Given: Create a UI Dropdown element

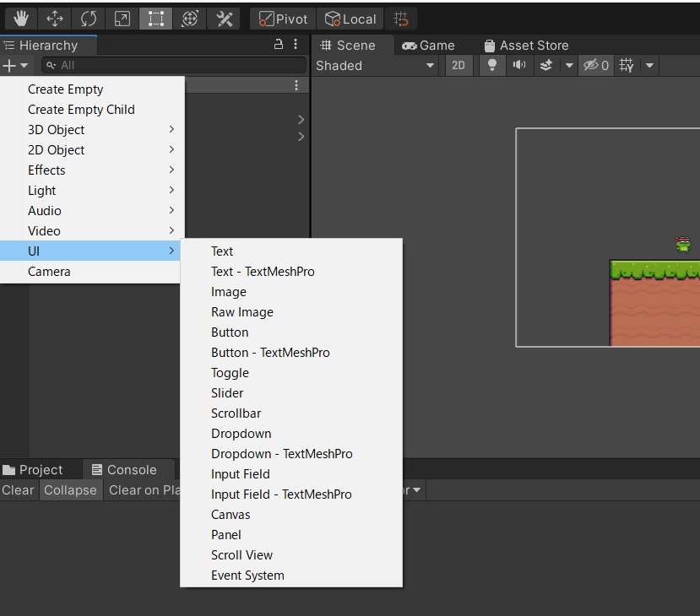Looking at the screenshot, I should tap(291, 434).
